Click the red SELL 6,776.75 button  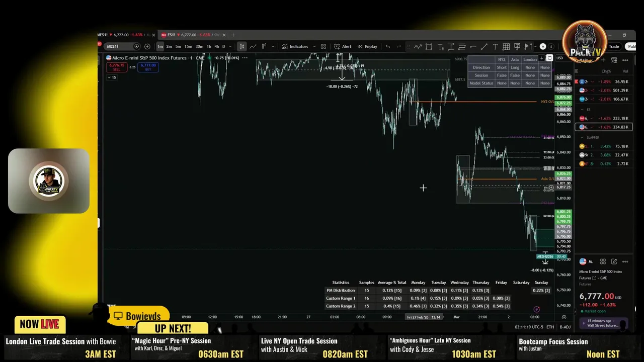pyautogui.click(x=117, y=67)
